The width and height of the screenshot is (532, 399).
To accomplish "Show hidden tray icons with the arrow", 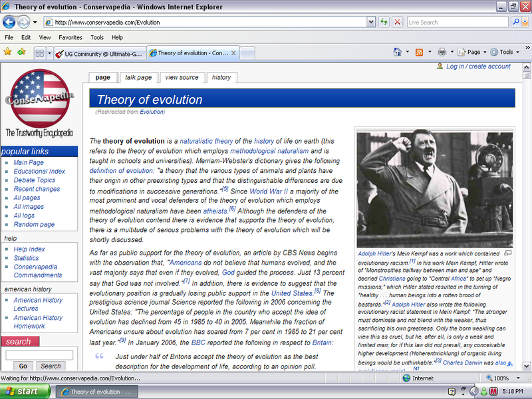I will point(474,392).
